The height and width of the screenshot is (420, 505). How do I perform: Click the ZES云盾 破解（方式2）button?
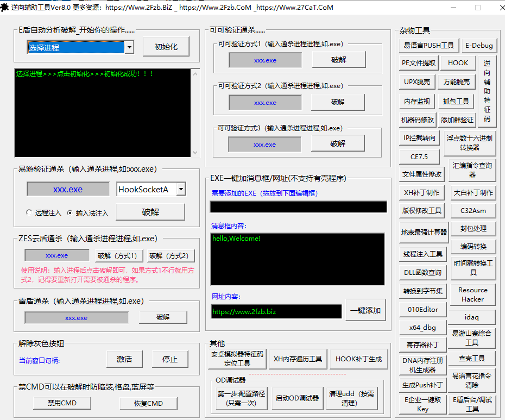(x=171, y=256)
